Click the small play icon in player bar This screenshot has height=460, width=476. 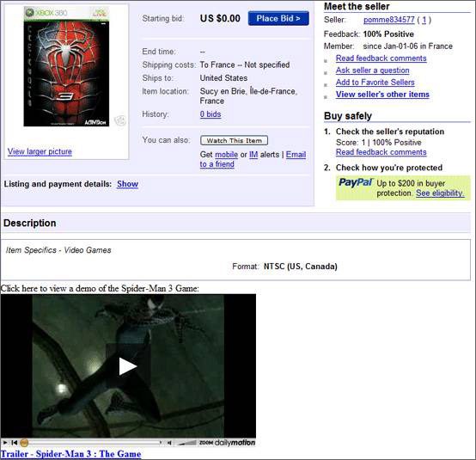pos(5,443)
